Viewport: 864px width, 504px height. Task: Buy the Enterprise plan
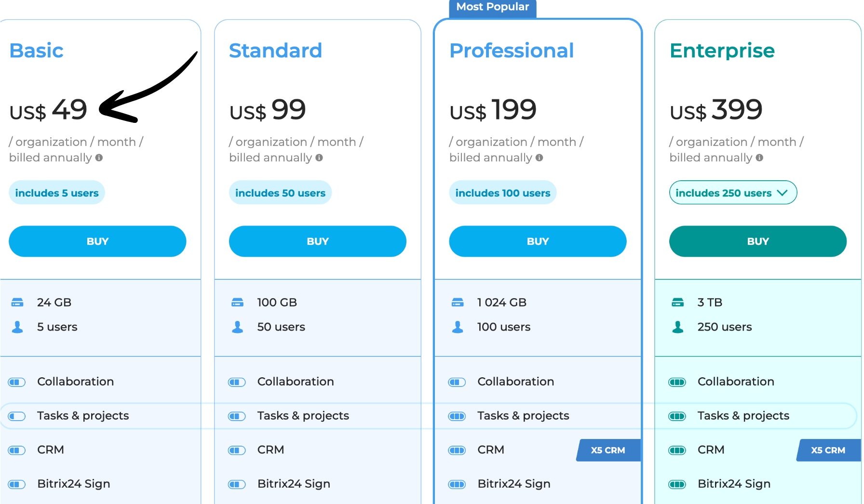(757, 241)
